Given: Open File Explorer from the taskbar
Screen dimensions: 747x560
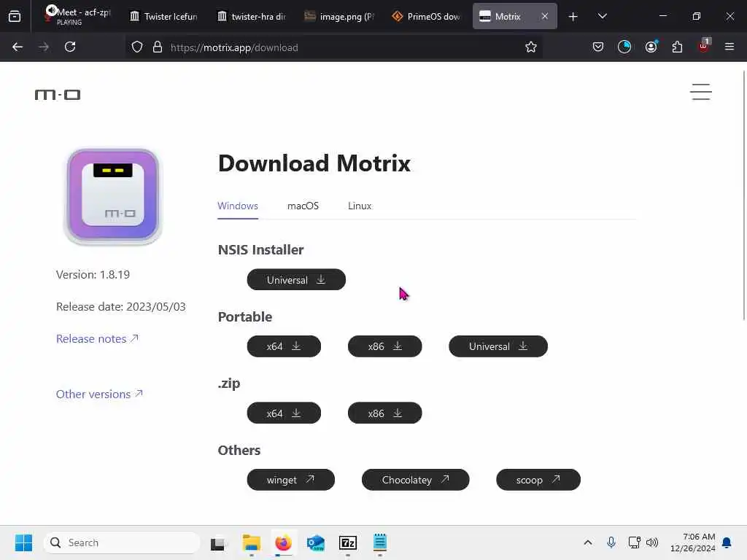Looking at the screenshot, I should click(x=251, y=542).
